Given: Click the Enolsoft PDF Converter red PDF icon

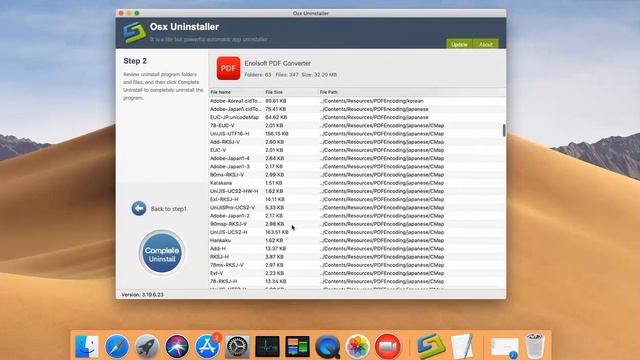Looking at the screenshot, I should click(x=228, y=68).
